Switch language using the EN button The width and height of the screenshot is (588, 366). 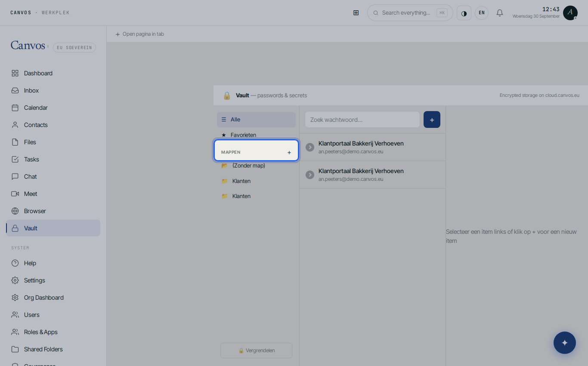[x=482, y=13]
